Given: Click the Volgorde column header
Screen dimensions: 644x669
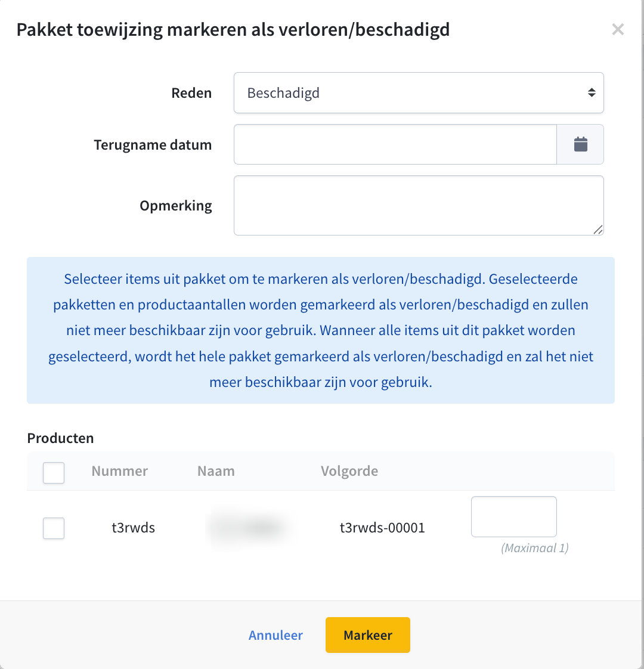Looking at the screenshot, I should [x=349, y=471].
